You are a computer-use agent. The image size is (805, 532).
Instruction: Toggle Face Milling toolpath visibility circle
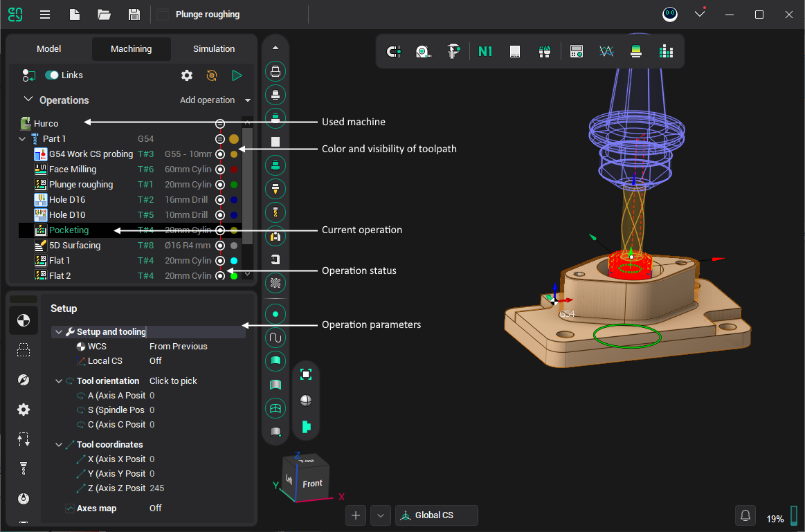coord(220,169)
